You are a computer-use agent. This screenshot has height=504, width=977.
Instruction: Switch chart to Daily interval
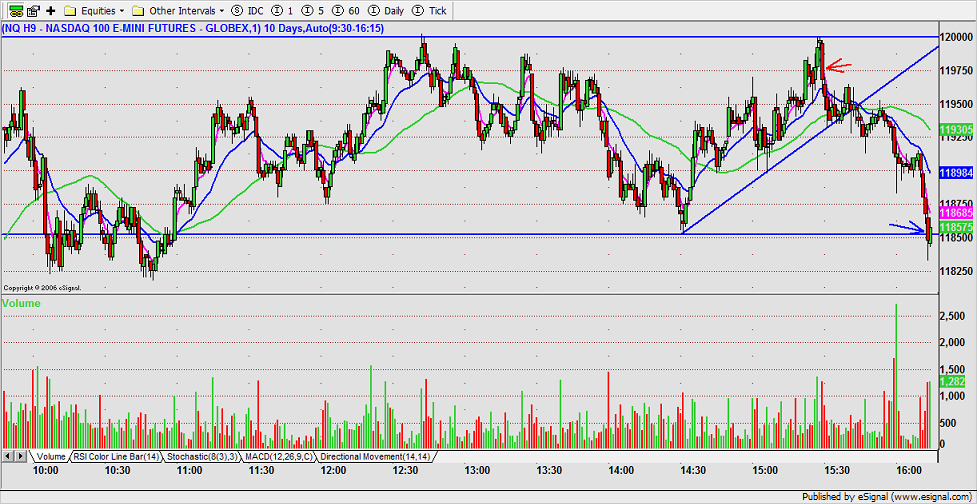[386, 11]
